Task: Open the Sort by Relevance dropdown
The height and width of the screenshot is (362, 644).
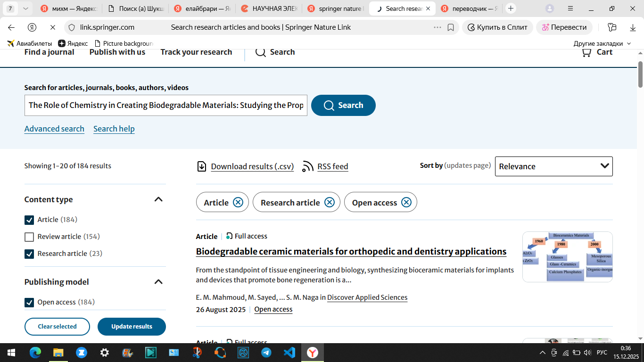Action: [x=553, y=166]
